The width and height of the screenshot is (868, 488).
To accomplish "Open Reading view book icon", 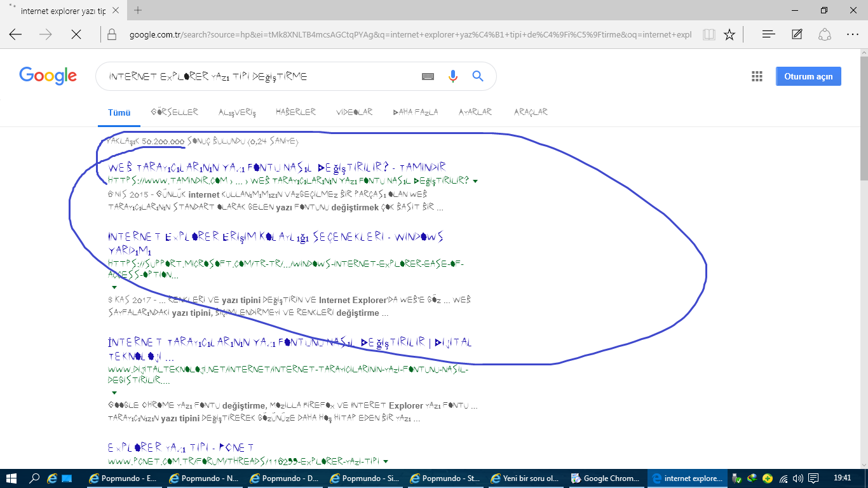I will pos(710,34).
